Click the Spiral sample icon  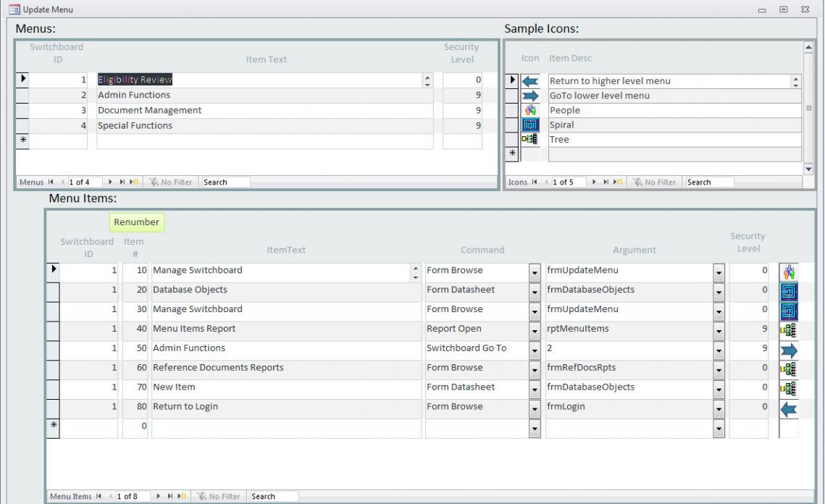point(530,125)
